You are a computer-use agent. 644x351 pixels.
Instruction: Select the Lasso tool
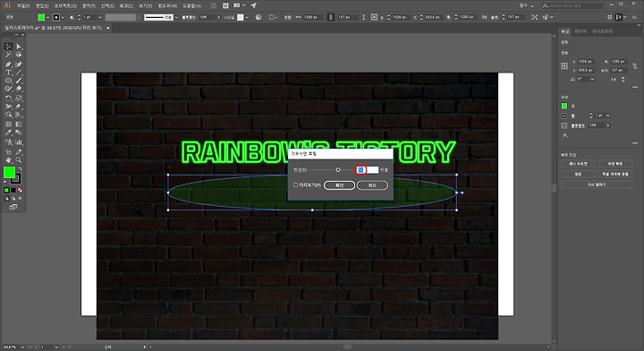[x=19, y=55]
